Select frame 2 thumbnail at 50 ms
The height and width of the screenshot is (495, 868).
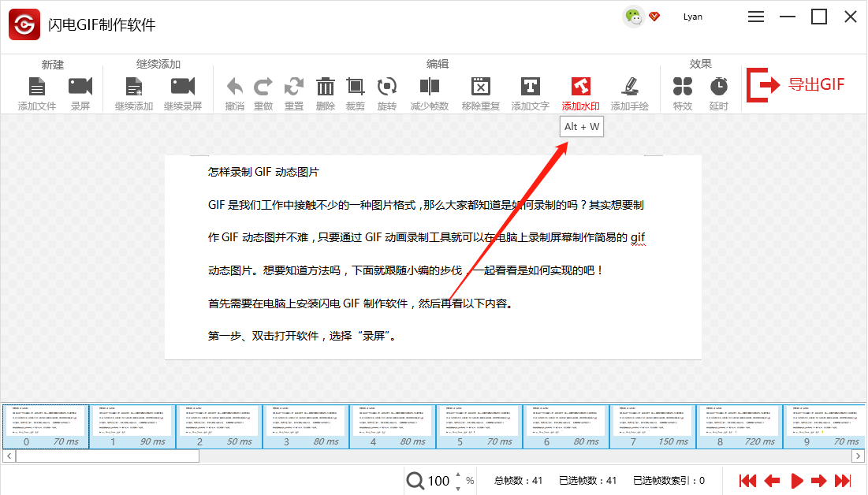(x=220, y=426)
